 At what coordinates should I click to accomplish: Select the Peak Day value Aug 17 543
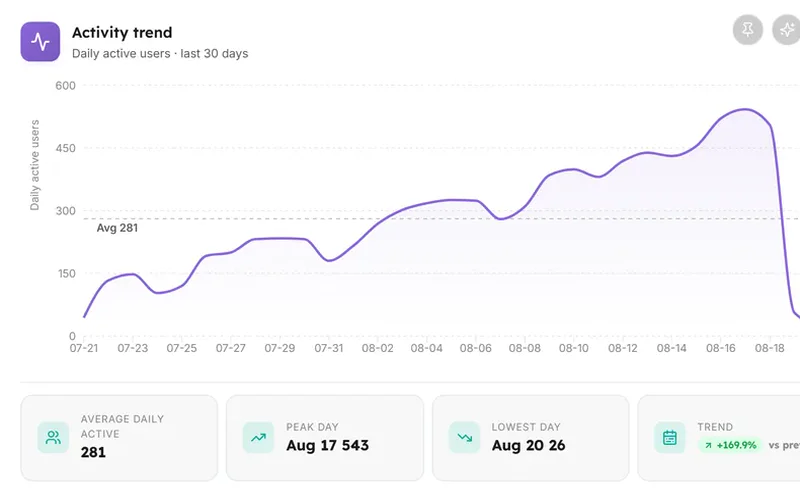point(328,445)
